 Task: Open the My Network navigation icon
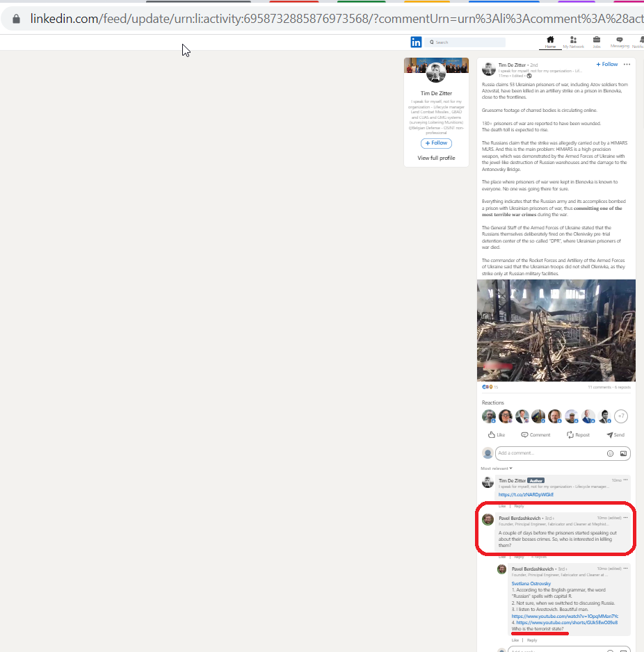coord(573,42)
